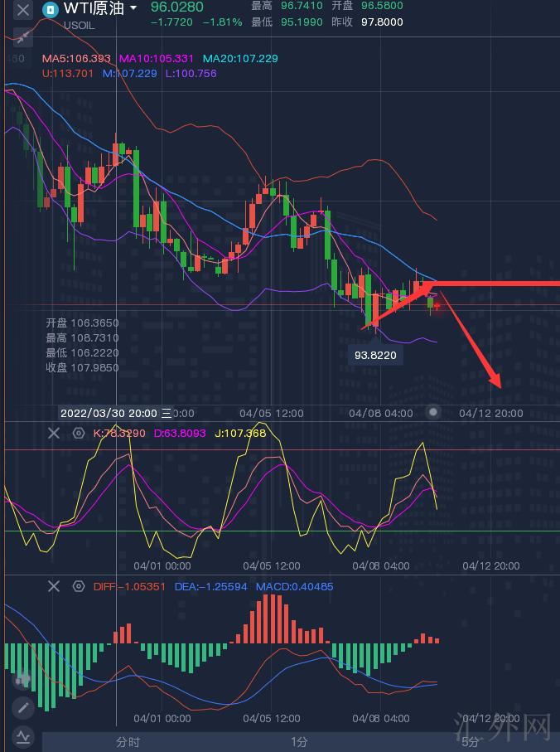The width and height of the screenshot is (560, 752).
Task: Click the round dot marker on time axis
Action: [x=433, y=412]
